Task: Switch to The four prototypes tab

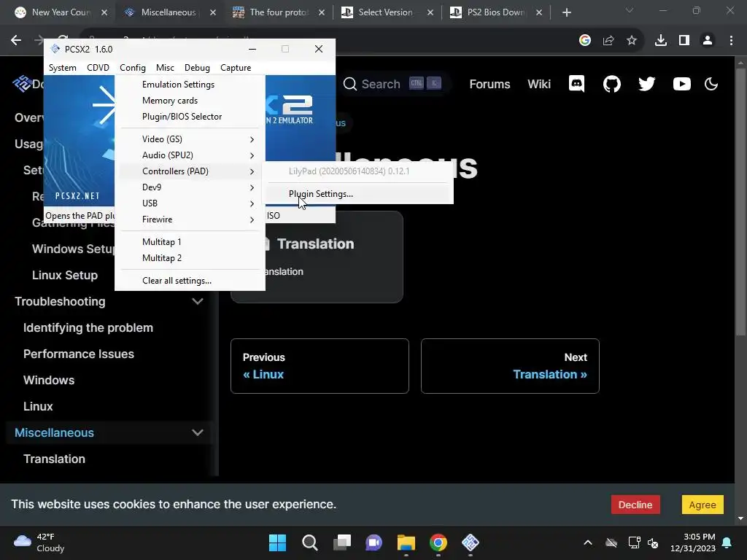Action: pyautogui.click(x=279, y=12)
